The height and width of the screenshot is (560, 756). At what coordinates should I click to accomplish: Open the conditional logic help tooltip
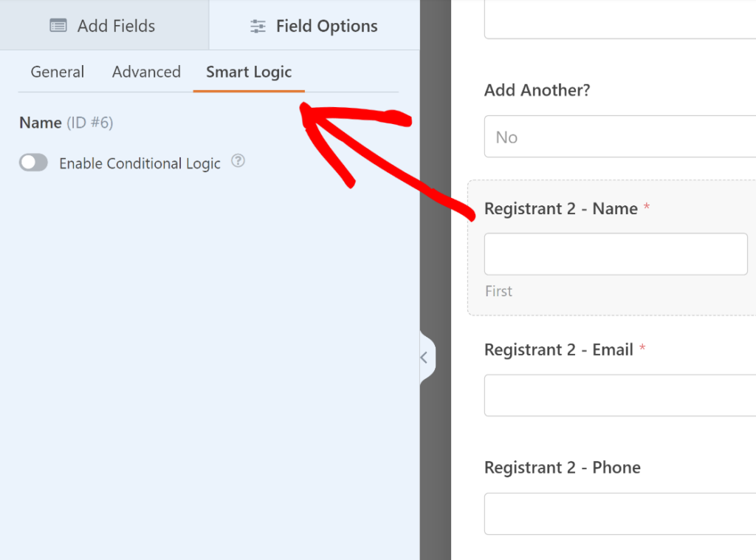pos(238,161)
